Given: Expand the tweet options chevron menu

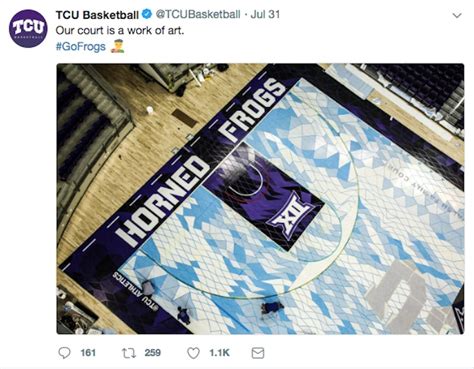Looking at the screenshot, I should pos(457,15).
